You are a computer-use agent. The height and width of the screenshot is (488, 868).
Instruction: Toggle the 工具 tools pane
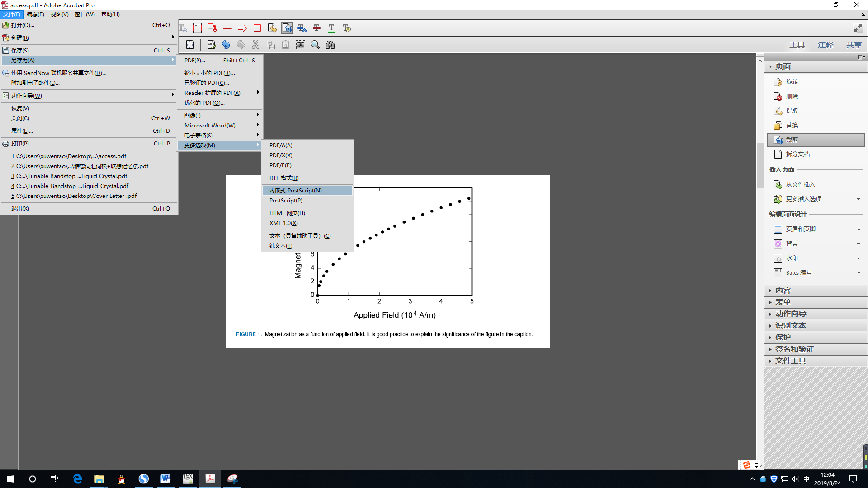(x=797, y=45)
